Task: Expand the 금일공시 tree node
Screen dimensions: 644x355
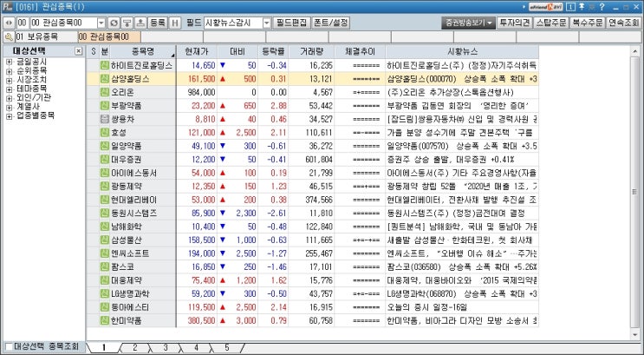Action: (9, 62)
